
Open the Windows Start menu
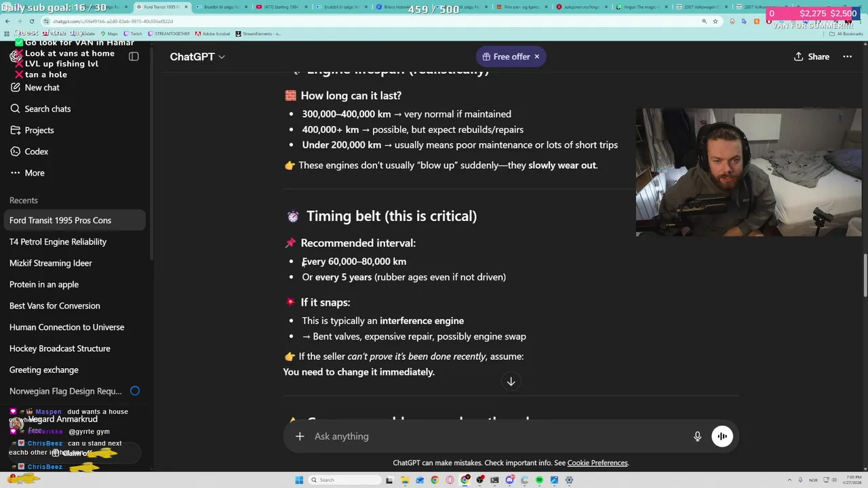click(x=299, y=480)
